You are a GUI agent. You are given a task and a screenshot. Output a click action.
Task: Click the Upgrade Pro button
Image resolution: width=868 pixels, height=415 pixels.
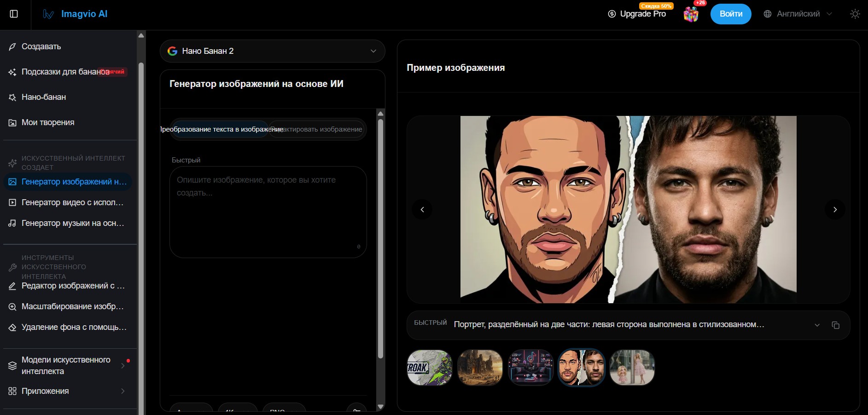pos(637,14)
